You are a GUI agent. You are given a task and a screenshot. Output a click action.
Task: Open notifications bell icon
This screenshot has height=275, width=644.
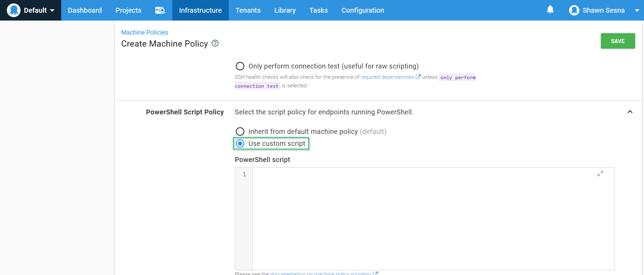[x=550, y=10]
